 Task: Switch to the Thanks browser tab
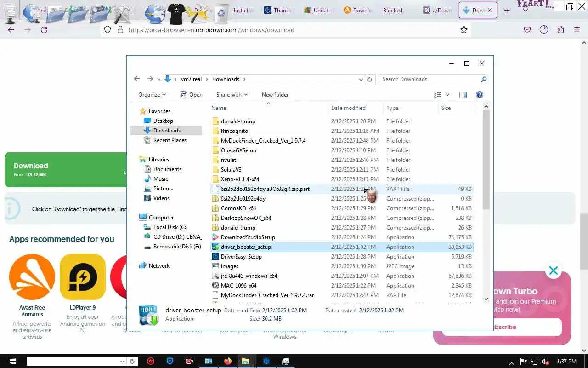(x=278, y=10)
